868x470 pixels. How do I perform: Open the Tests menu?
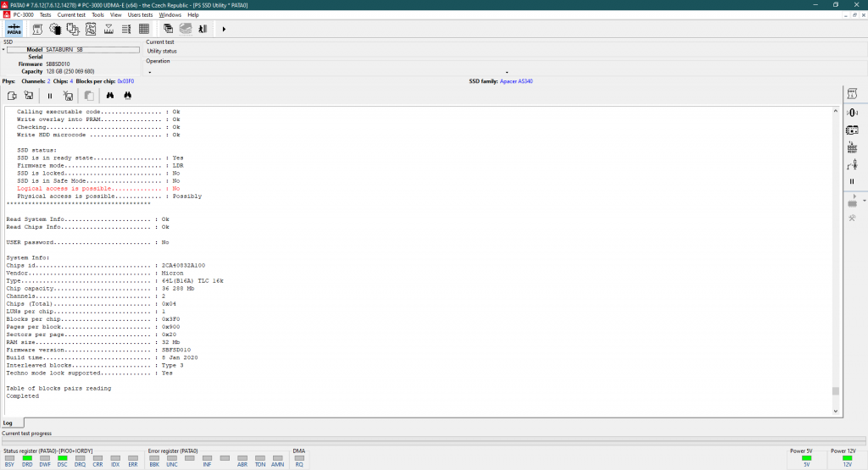point(45,14)
